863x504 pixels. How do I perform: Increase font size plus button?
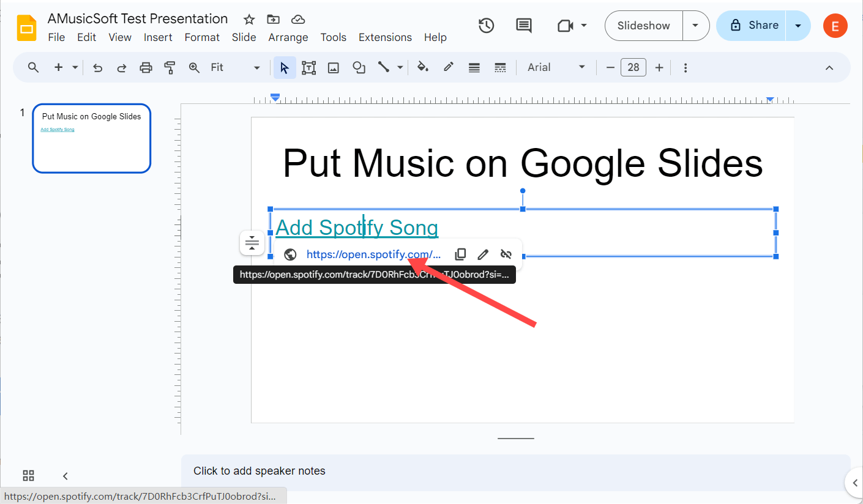click(x=659, y=67)
